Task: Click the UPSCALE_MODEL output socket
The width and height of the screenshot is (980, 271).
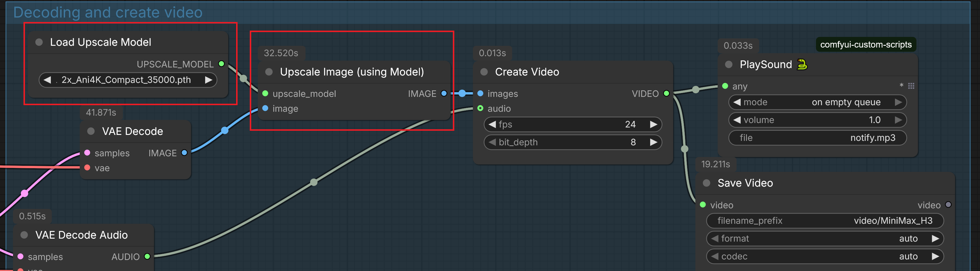Action: [222, 64]
